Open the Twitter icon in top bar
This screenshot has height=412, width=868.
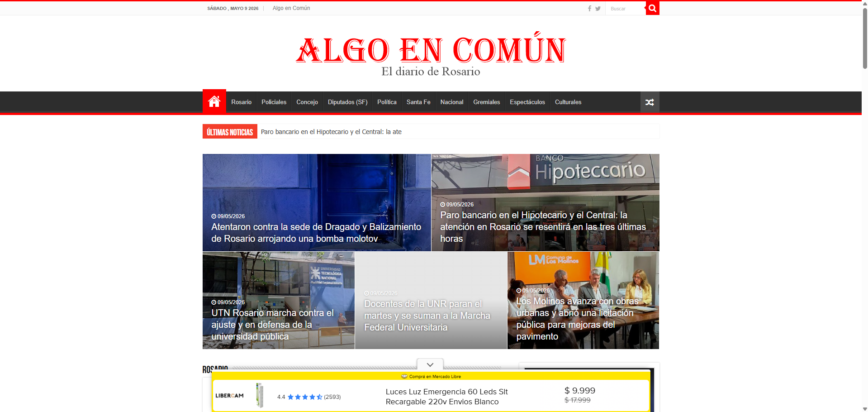pos(598,9)
